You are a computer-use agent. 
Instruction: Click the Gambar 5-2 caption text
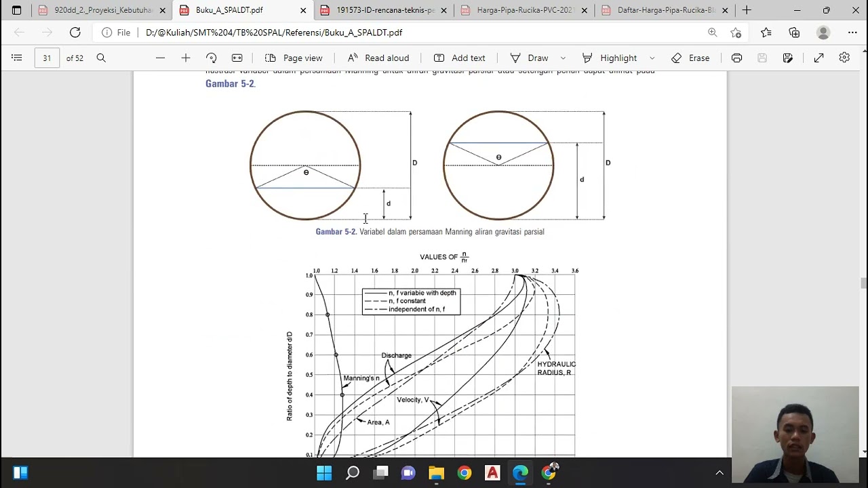[430, 232]
